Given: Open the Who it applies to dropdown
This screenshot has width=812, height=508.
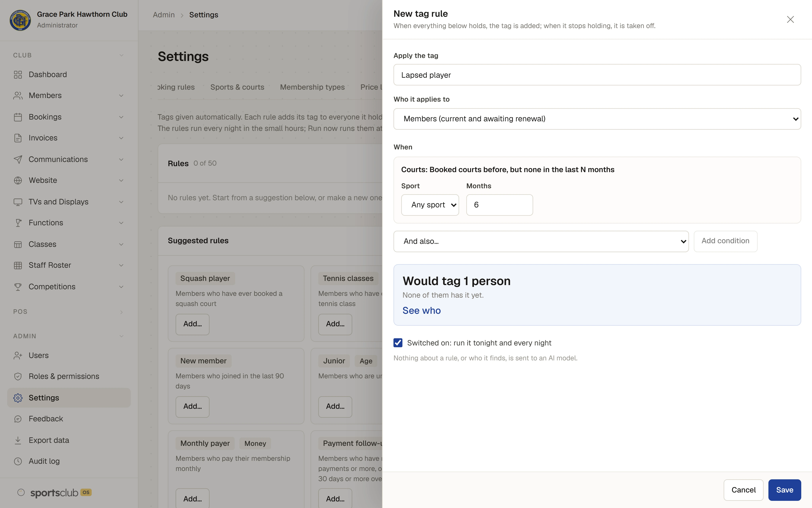Looking at the screenshot, I should tap(597, 119).
